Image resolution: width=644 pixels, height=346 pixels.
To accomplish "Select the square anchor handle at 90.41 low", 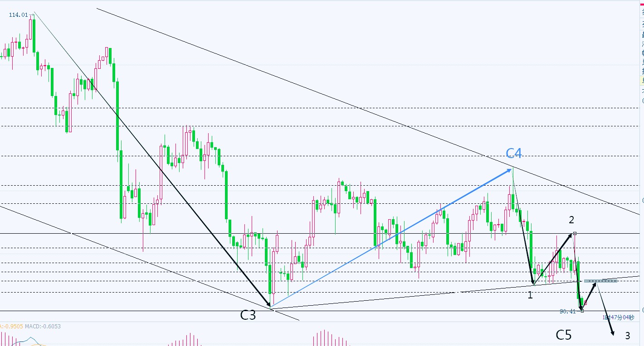I will point(582,311).
